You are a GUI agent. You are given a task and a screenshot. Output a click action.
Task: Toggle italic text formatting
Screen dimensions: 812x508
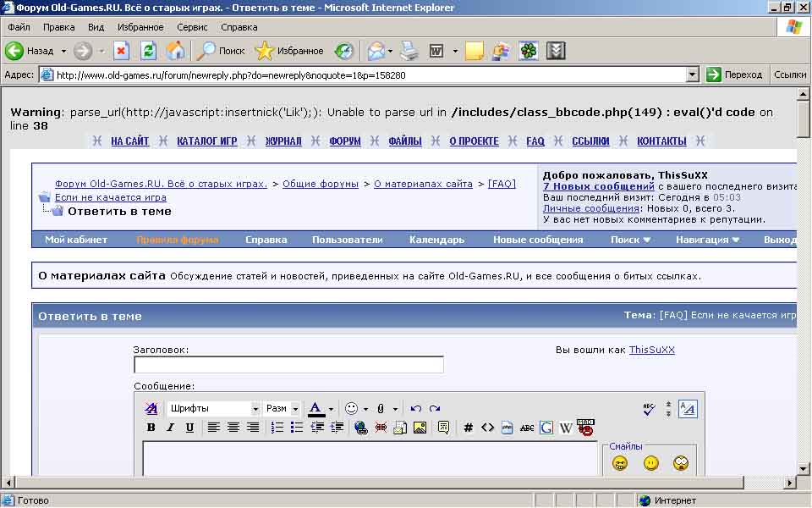[x=170, y=428]
